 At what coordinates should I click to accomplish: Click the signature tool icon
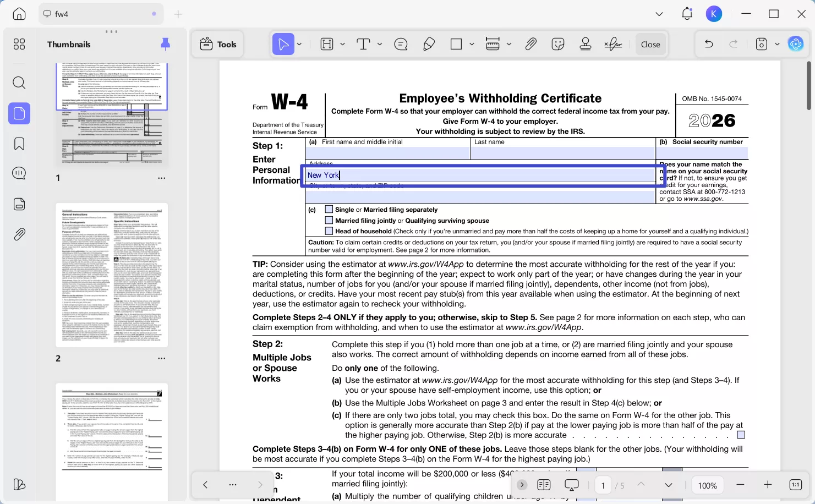coord(613,44)
